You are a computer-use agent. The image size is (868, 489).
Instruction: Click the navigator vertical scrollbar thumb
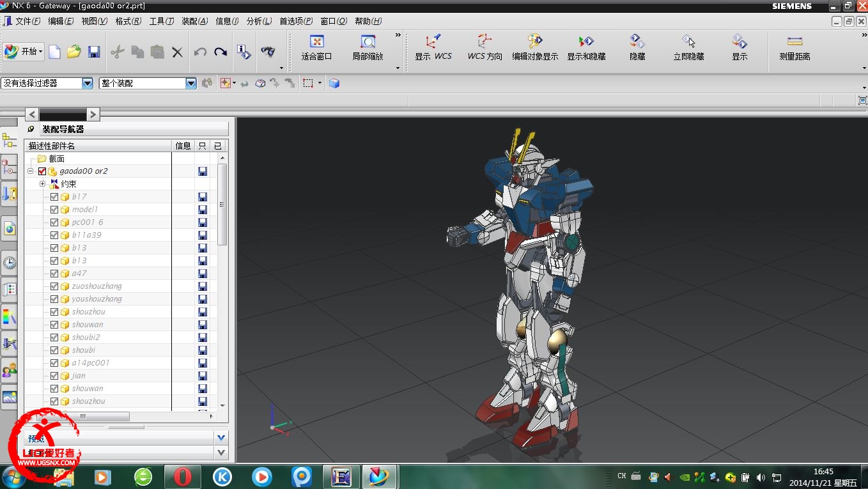[x=222, y=205]
